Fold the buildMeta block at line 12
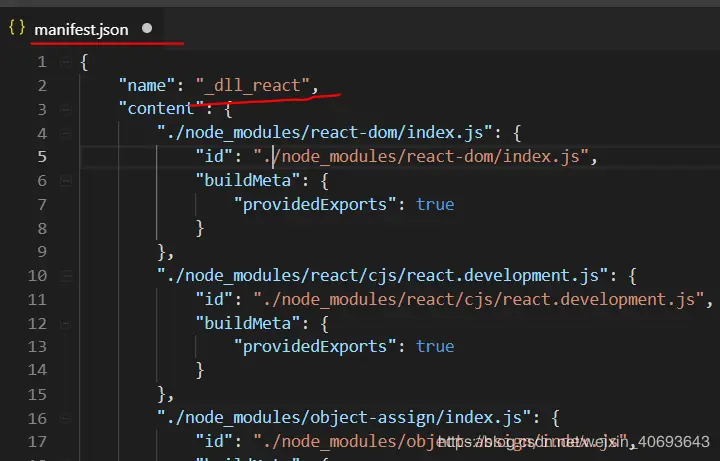The height and width of the screenshot is (461, 720). [x=66, y=324]
